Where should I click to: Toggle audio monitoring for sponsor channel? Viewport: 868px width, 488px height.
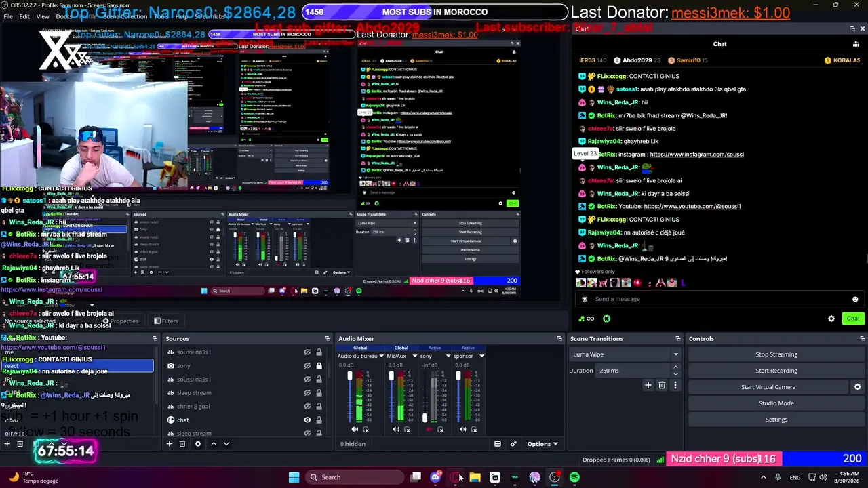pyautogui.click(x=474, y=430)
